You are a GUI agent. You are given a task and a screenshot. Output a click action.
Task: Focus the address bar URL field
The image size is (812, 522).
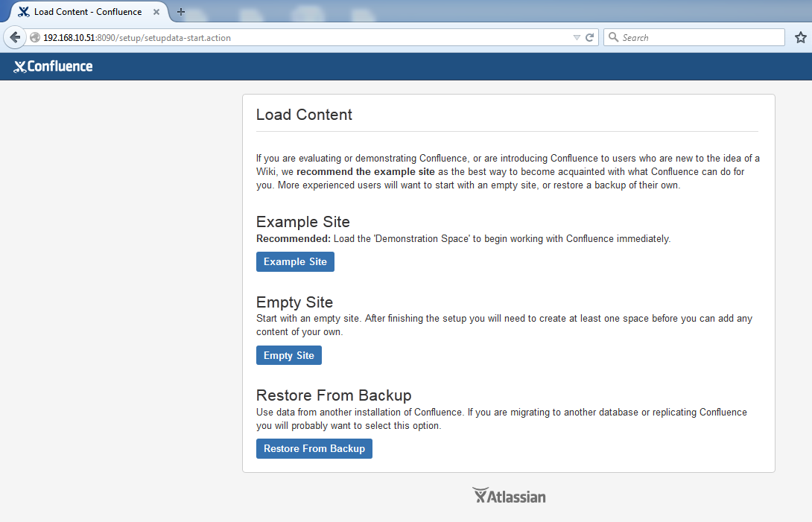click(x=298, y=37)
